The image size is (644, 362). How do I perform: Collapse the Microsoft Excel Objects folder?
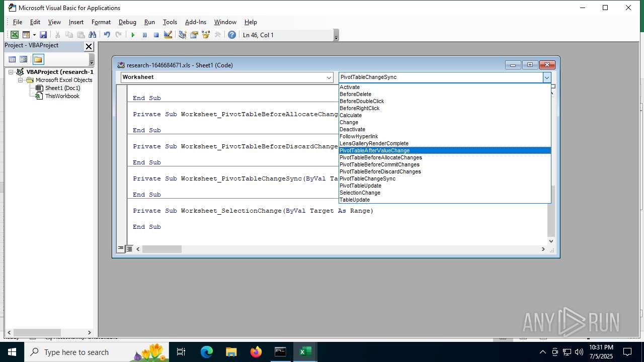tap(21, 80)
